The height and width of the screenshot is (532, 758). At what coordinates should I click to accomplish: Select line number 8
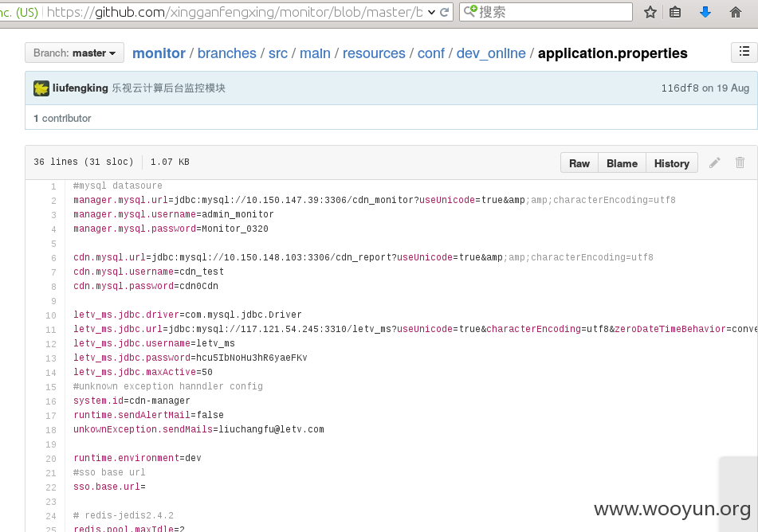[x=53, y=287]
